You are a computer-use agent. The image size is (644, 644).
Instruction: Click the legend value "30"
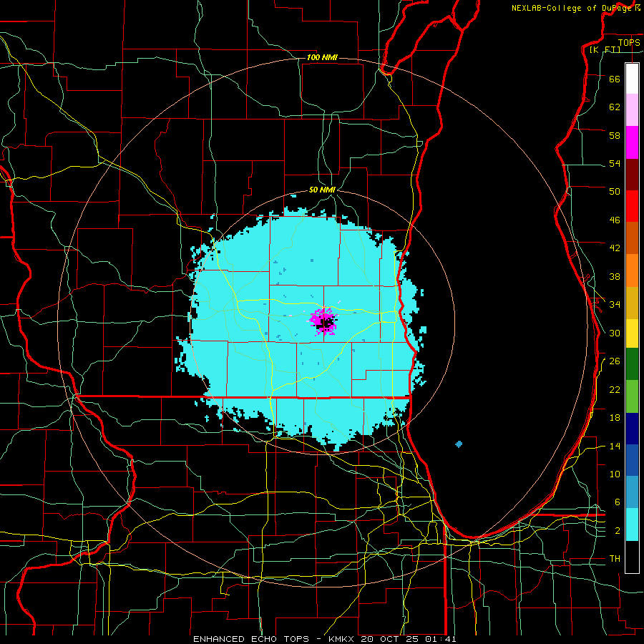click(x=615, y=333)
